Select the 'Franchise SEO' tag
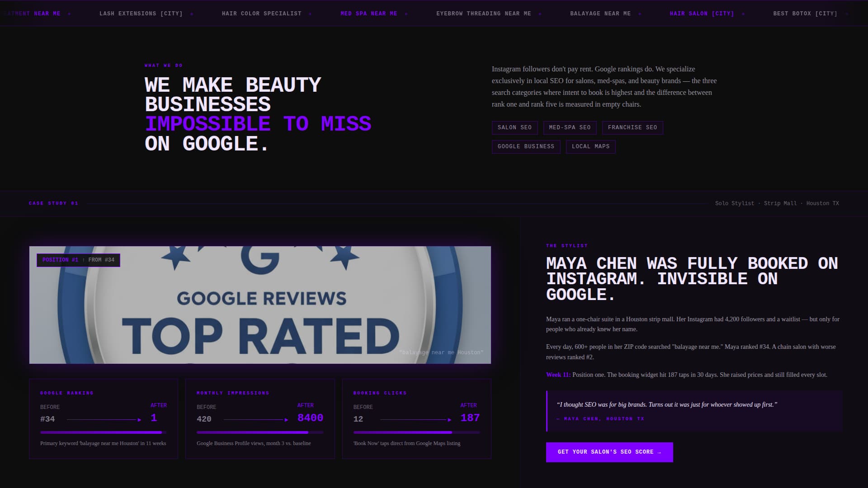 (x=632, y=128)
